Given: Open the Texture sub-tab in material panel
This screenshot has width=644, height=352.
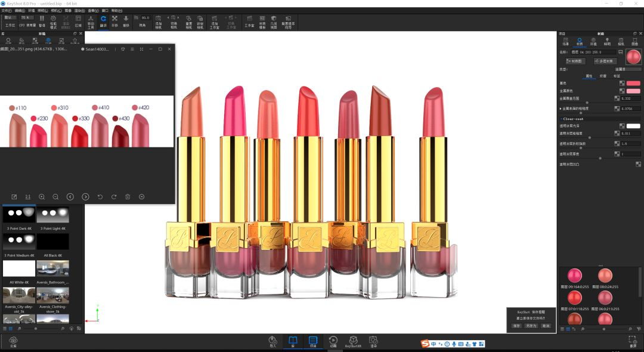Looking at the screenshot, I should 603,76.
